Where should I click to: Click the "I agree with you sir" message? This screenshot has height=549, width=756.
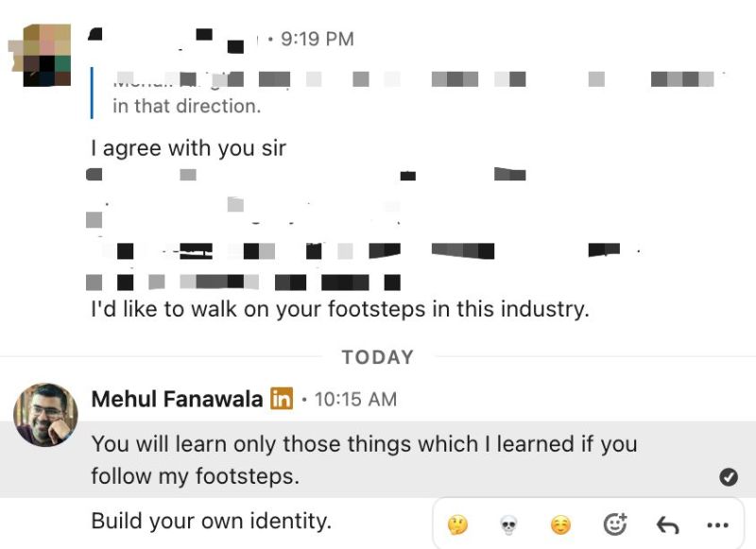188,148
